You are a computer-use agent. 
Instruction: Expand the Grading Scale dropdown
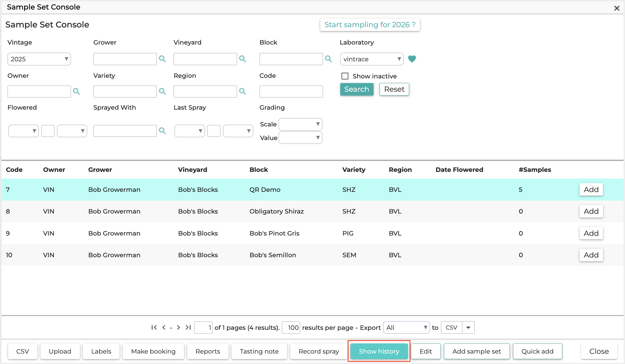coord(300,124)
